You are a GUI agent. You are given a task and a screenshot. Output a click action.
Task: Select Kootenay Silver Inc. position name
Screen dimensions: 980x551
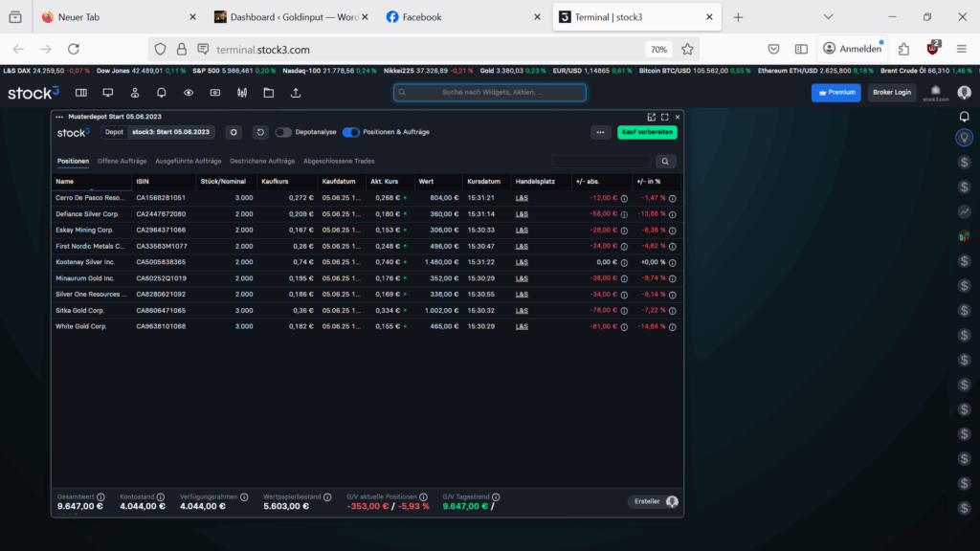click(x=85, y=262)
